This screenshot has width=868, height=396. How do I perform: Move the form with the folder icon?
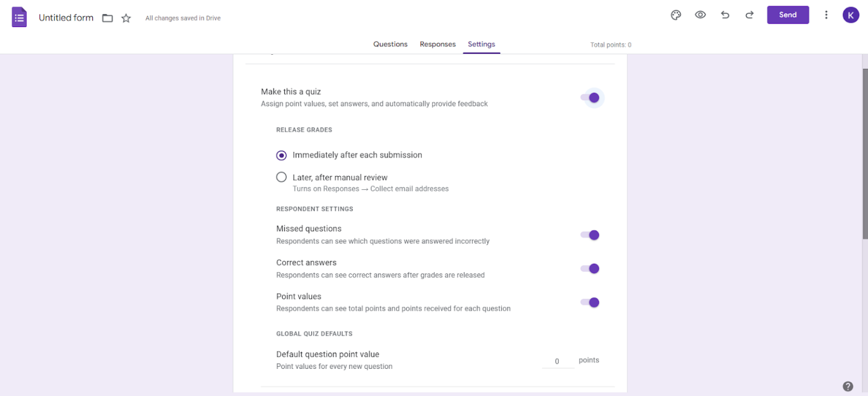point(107,18)
